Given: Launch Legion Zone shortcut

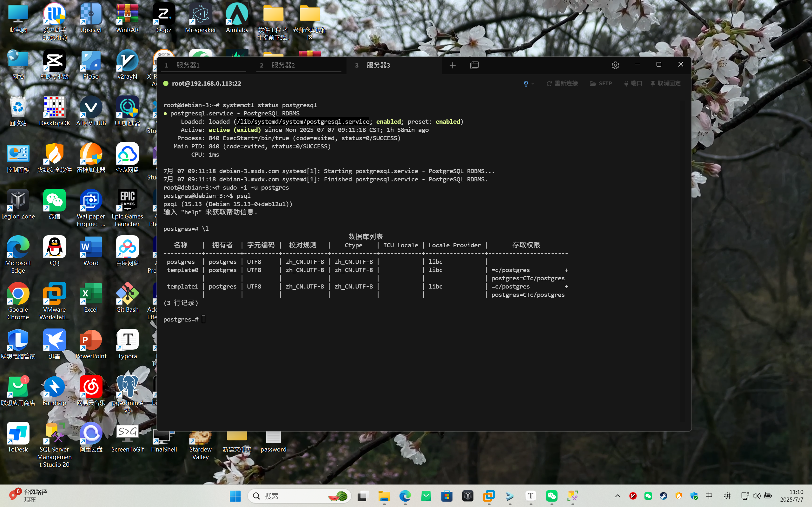Looking at the screenshot, I should coord(18,205).
